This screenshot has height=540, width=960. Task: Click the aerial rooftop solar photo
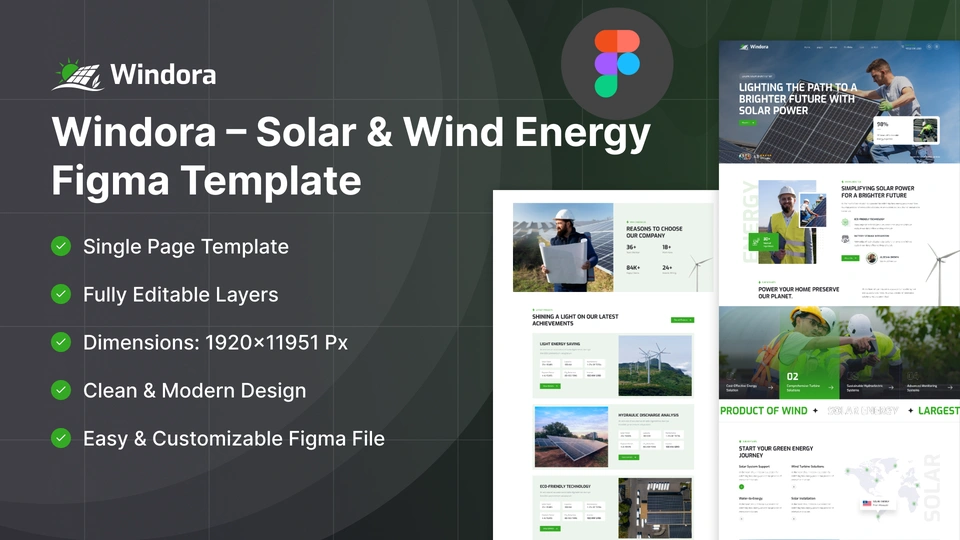tap(655, 508)
